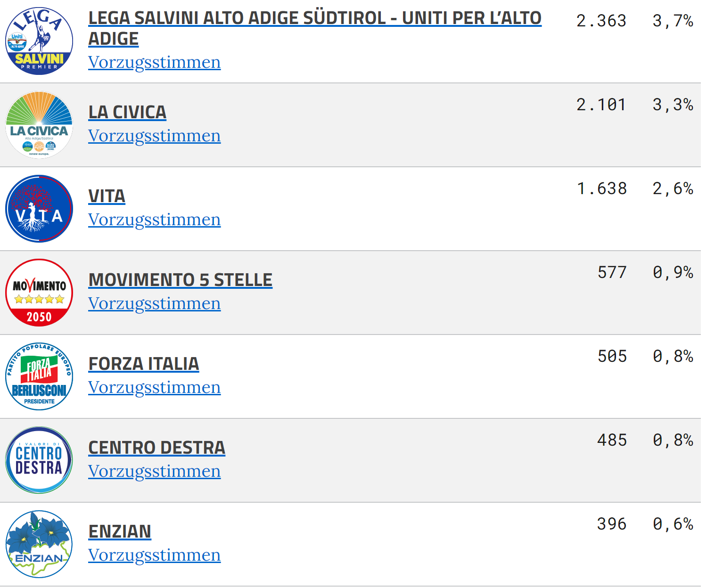Screen dimensions: 715x588
Task: Open the MOVIMENTO 5 STELLE heading link
Action: coord(181,280)
